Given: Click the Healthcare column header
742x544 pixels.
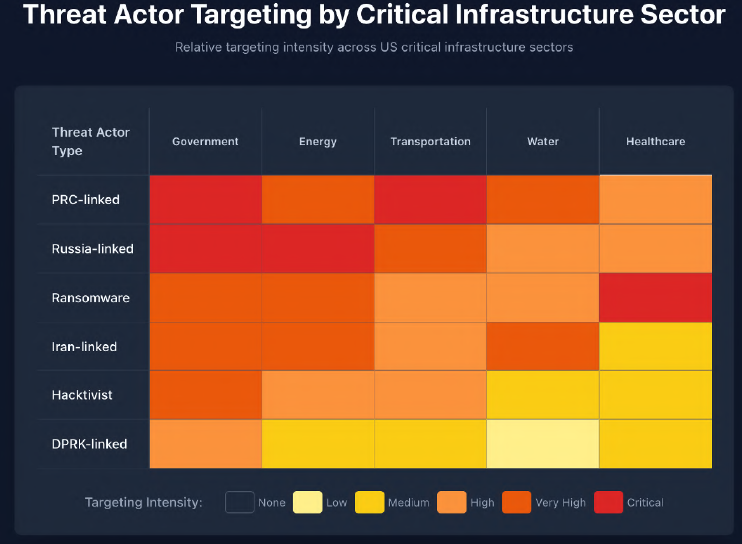Looking at the screenshot, I should point(655,142).
